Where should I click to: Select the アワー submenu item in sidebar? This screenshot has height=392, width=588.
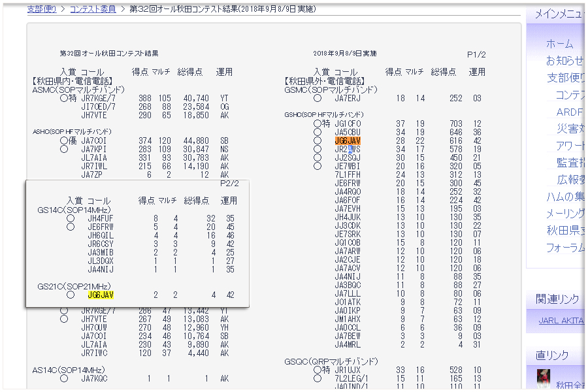click(x=570, y=146)
